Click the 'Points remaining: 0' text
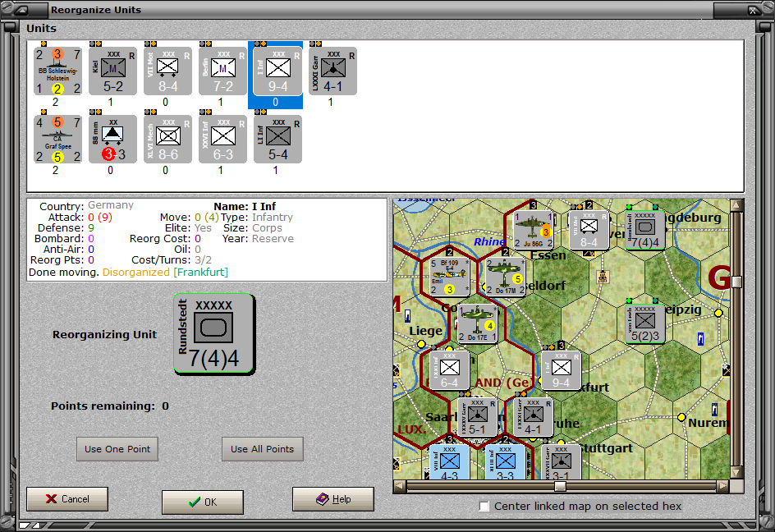This screenshot has height=532, width=775. (110, 406)
